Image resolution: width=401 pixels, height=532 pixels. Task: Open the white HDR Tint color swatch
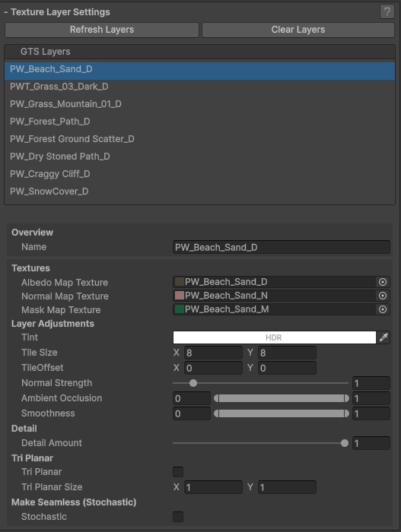pyautogui.click(x=275, y=337)
